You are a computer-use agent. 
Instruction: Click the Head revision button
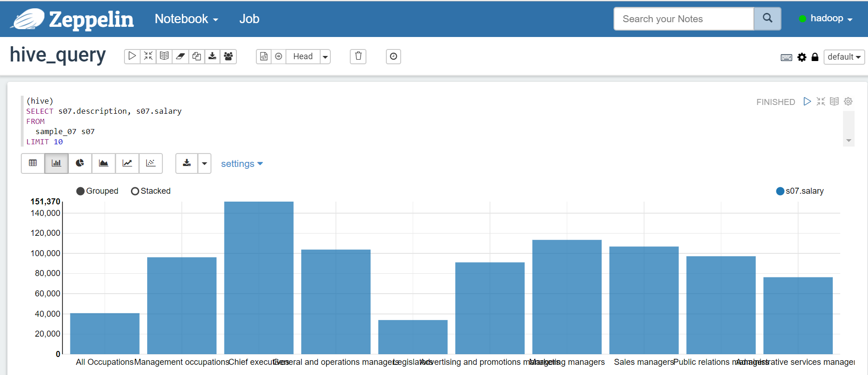coord(303,56)
